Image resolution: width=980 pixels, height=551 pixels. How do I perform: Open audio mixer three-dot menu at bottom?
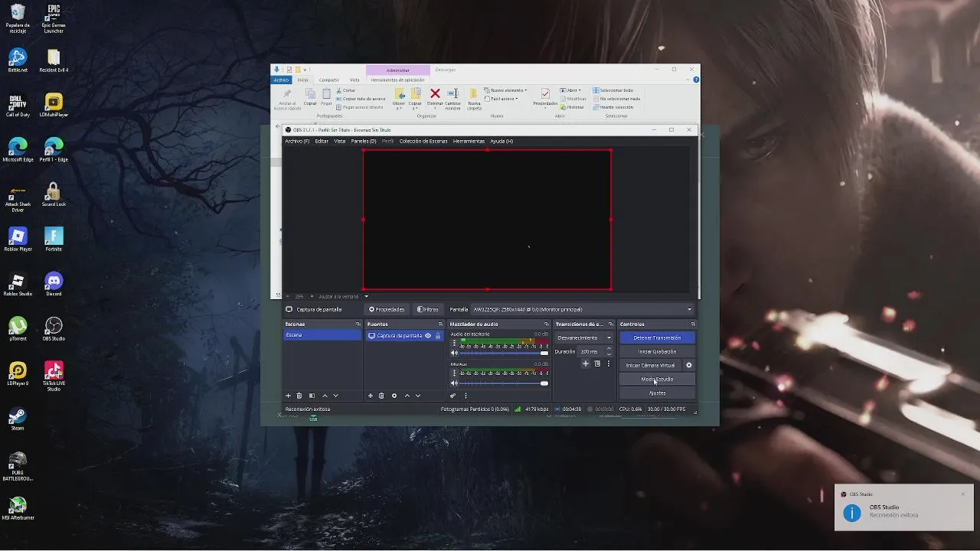[465, 396]
